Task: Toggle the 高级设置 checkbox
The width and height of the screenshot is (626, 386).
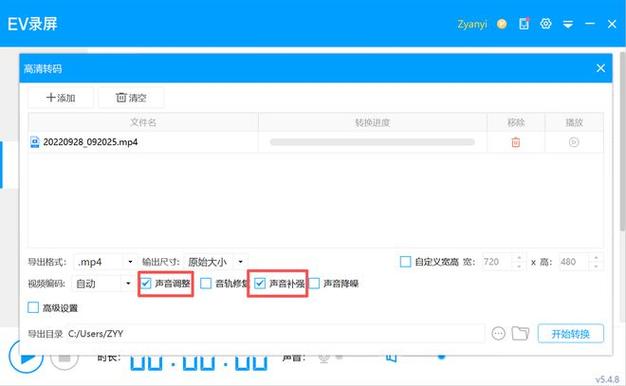Action: click(x=33, y=307)
